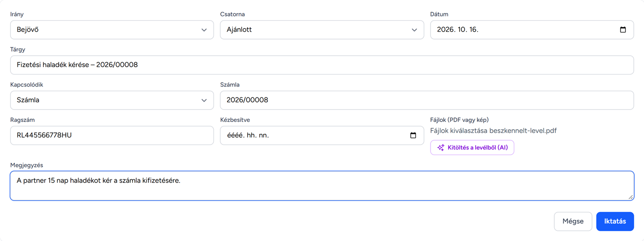644x241 pixels.
Task: Open the Kapcsolódik dropdown showing Számla
Action: (112, 100)
